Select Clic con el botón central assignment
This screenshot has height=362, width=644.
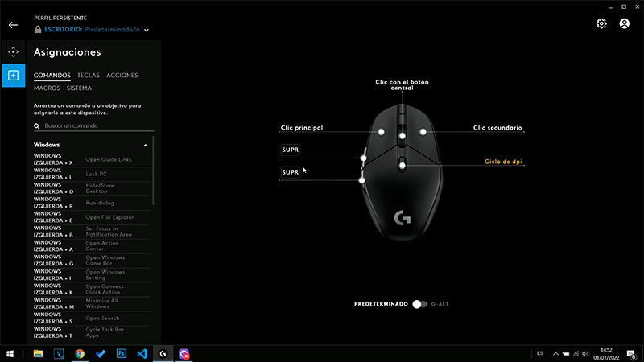(402, 85)
